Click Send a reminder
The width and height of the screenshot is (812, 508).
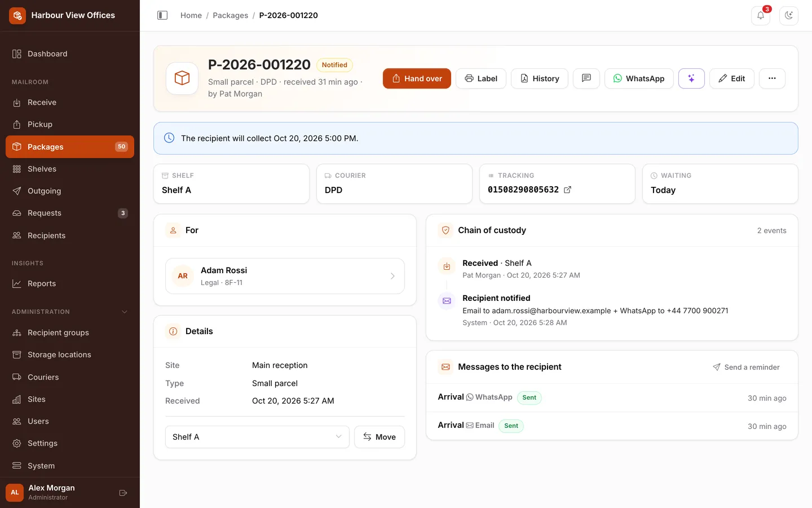tap(746, 367)
